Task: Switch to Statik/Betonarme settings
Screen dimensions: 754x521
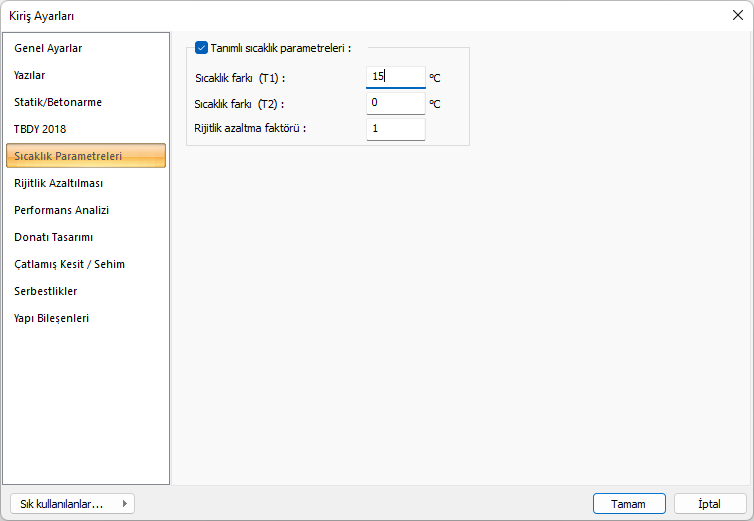Action: click(58, 102)
